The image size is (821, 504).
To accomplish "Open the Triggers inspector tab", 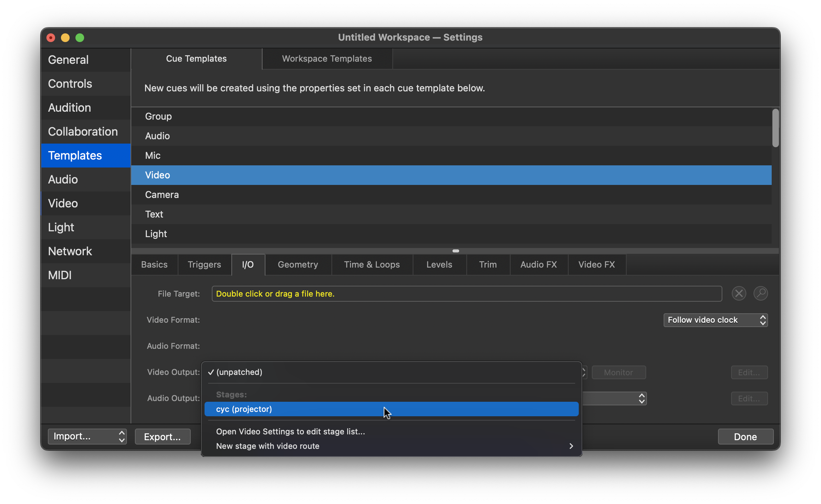I will (205, 265).
